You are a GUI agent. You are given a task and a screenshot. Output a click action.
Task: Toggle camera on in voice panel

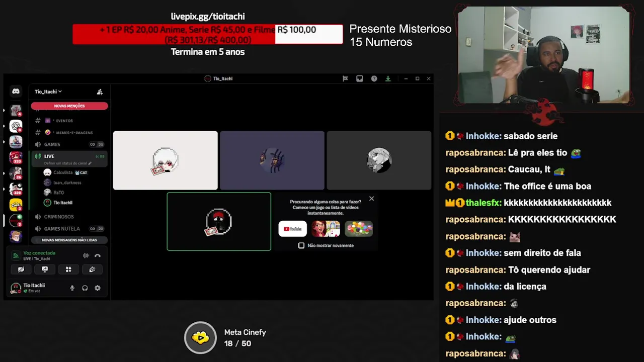(21, 269)
